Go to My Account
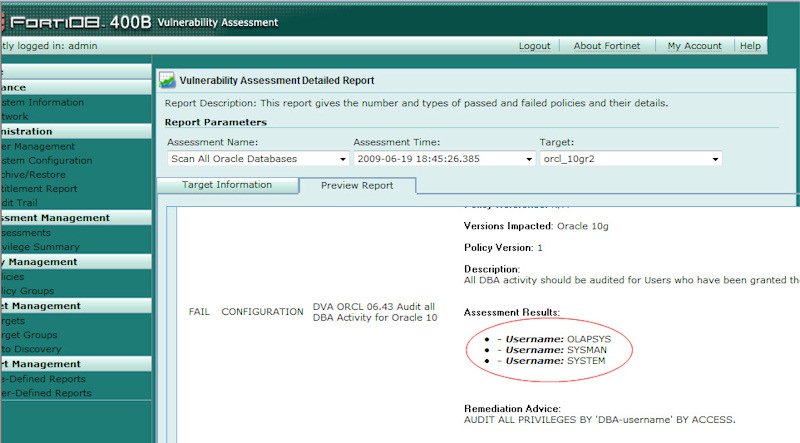Image resolution: width=800 pixels, height=443 pixels. 694,46
